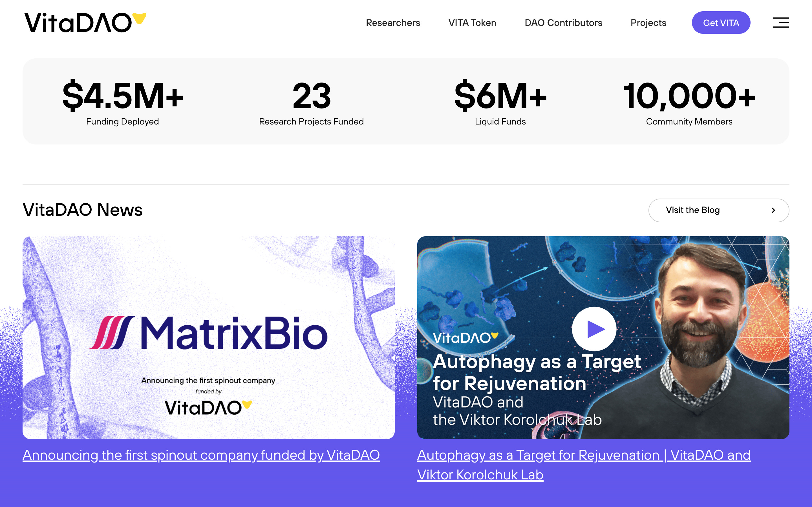Viewport: 812px width, 507px height.
Task: Go to DAO Contributors page
Action: tap(563, 23)
